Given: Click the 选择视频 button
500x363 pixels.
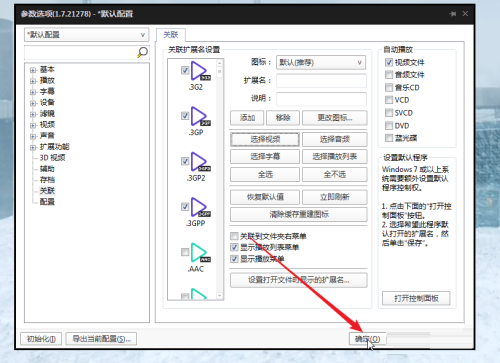Looking at the screenshot, I should [x=265, y=139].
